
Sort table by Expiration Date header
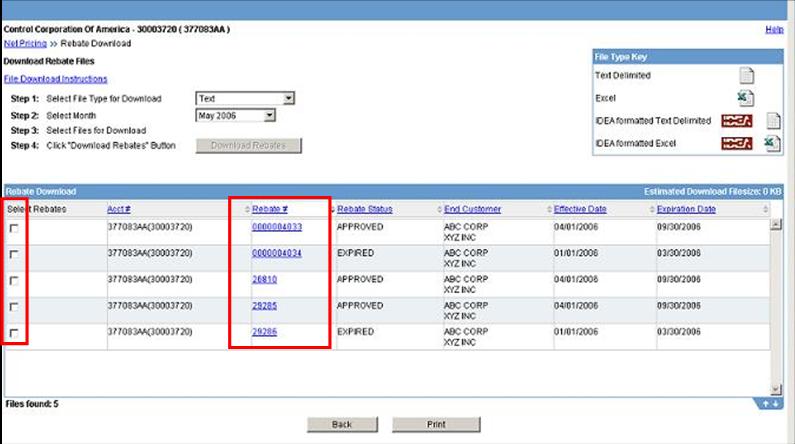coord(686,209)
